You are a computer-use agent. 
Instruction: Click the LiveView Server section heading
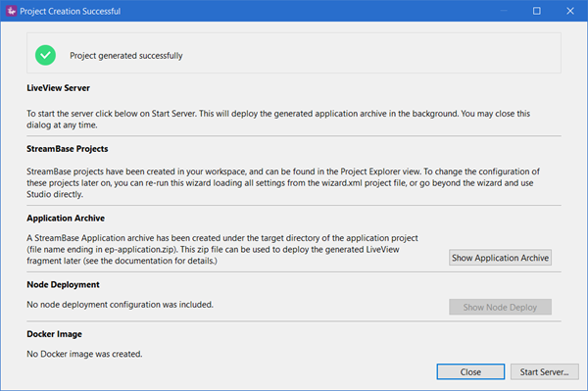(x=58, y=88)
